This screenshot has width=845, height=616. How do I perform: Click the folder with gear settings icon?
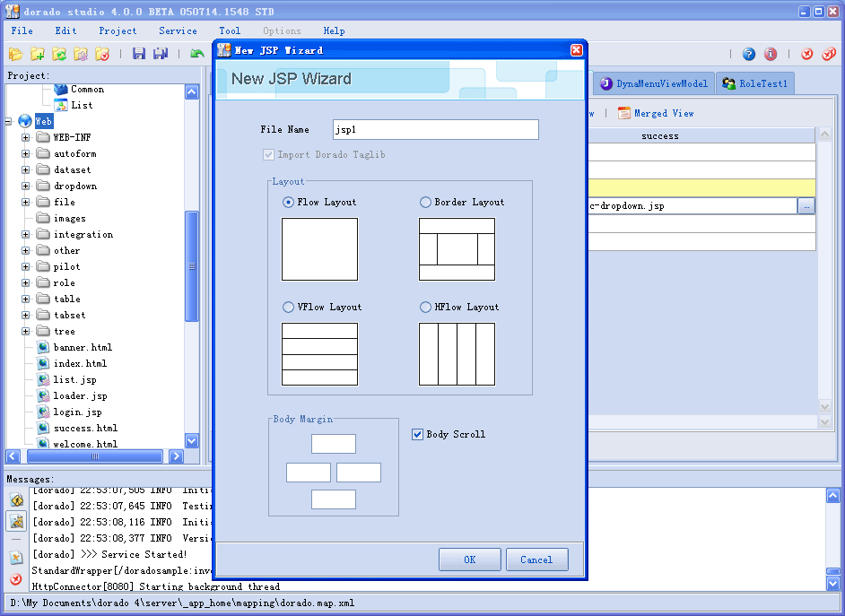click(x=81, y=53)
